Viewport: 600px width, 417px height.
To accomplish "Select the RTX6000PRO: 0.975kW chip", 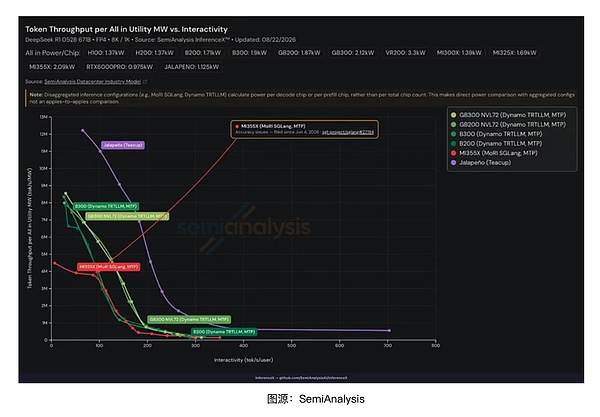I will pyautogui.click(x=119, y=67).
